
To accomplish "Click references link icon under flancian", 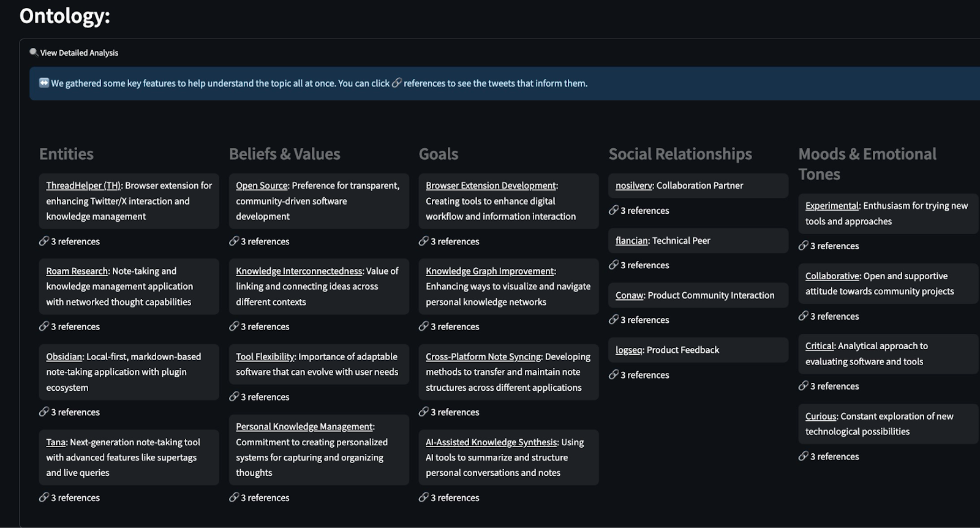I will (614, 265).
